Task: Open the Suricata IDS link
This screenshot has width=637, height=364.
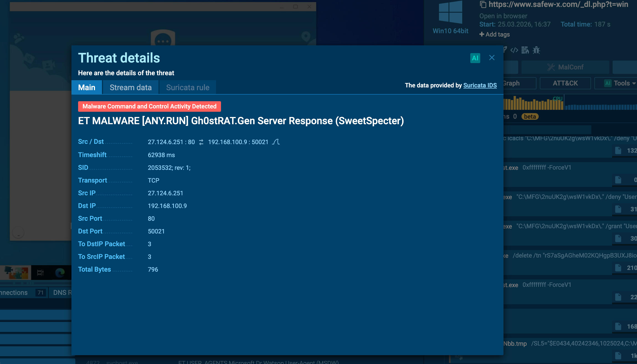Action: [x=480, y=85]
